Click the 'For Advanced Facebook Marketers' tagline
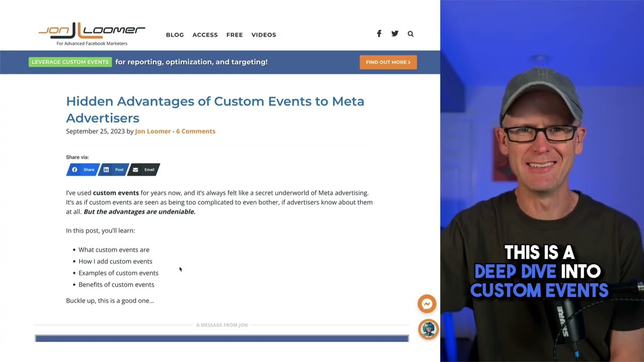Image resolution: width=644 pixels, height=362 pixels. [92, 44]
